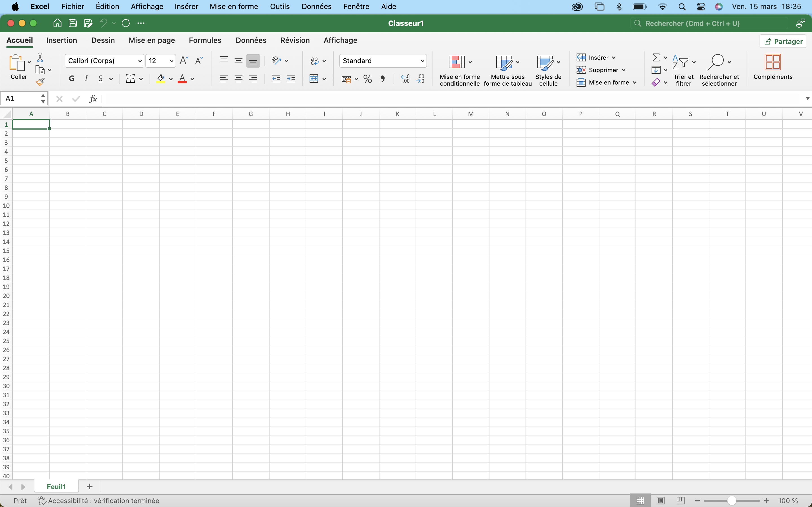Click the center text alignment icon

coord(238,79)
